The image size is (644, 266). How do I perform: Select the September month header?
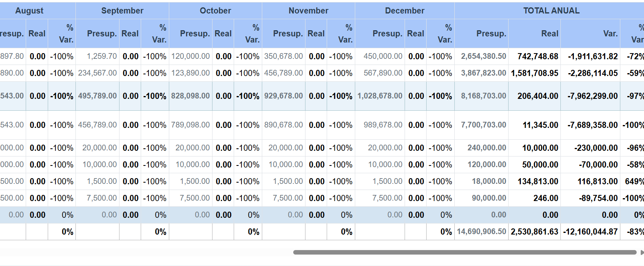point(122,11)
